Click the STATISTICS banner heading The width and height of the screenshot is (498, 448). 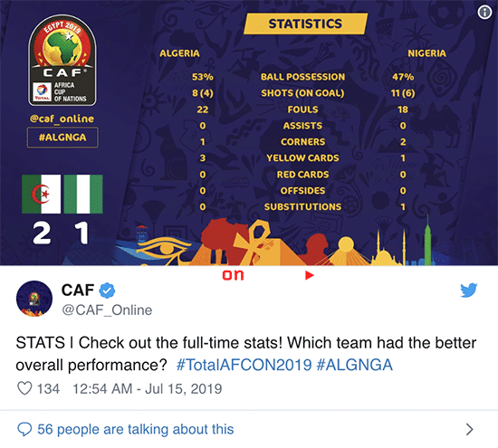[305, 24]
